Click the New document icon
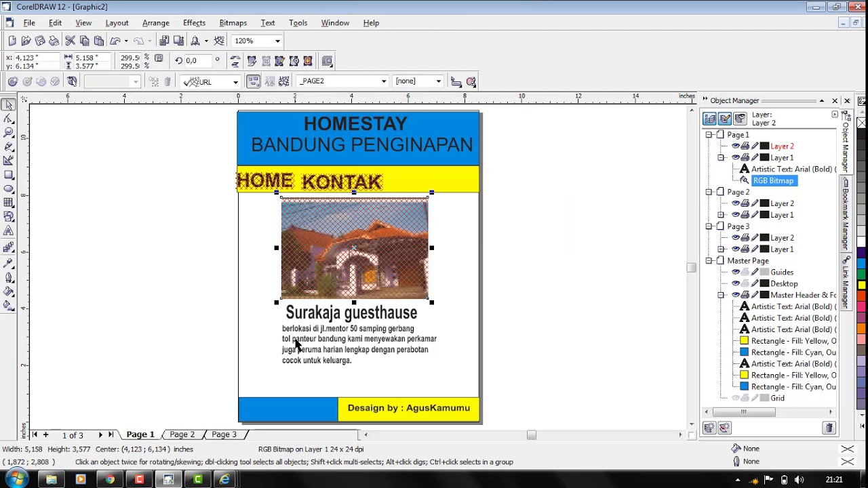Viewport: 868px width, 488px height. click(12, 41)
